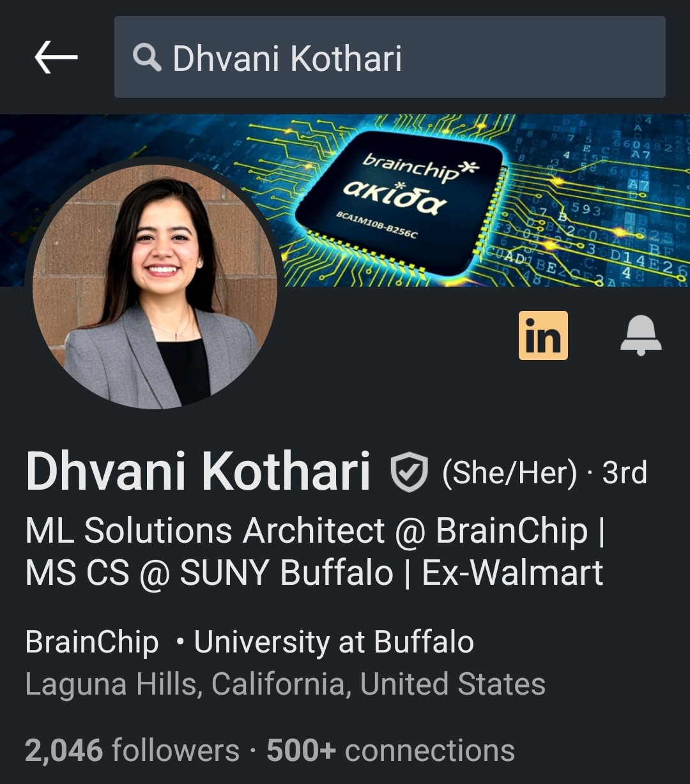Open the LinkedIn Premium gold badge
This screenshot has height=784, width=690.
543,335
